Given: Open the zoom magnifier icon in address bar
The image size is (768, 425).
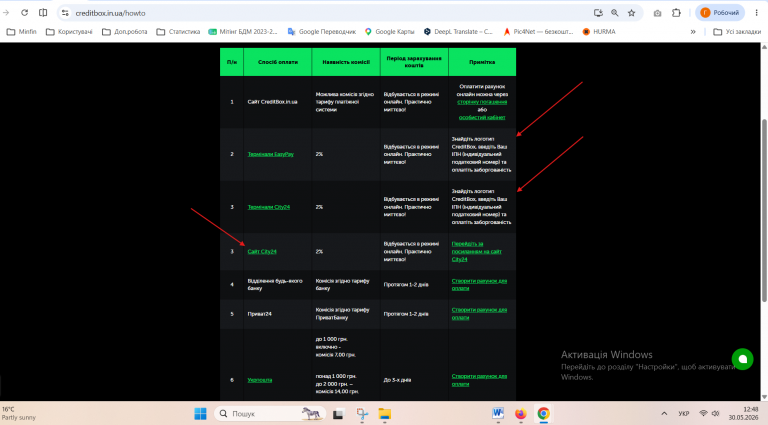Looking at the screenshot, I should pyautogui.click(x=615, y=13).
